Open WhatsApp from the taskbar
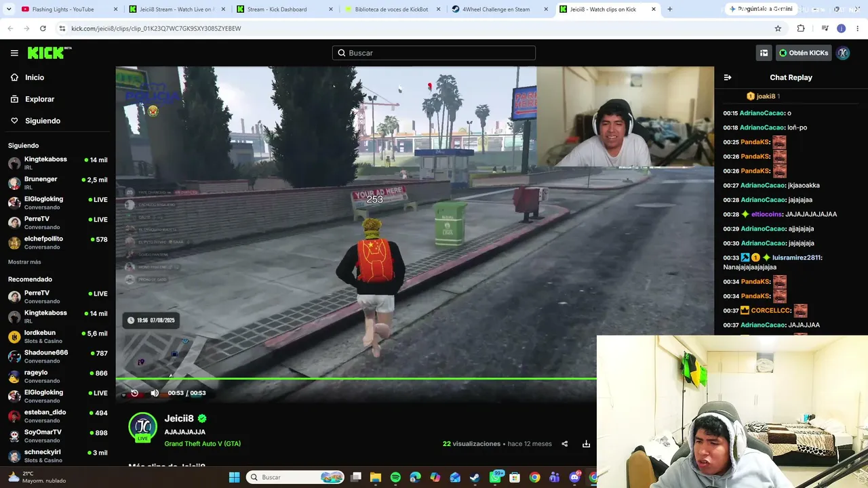Image resolution: width=868 pixels, height=488 pixels. click(496, 477)
